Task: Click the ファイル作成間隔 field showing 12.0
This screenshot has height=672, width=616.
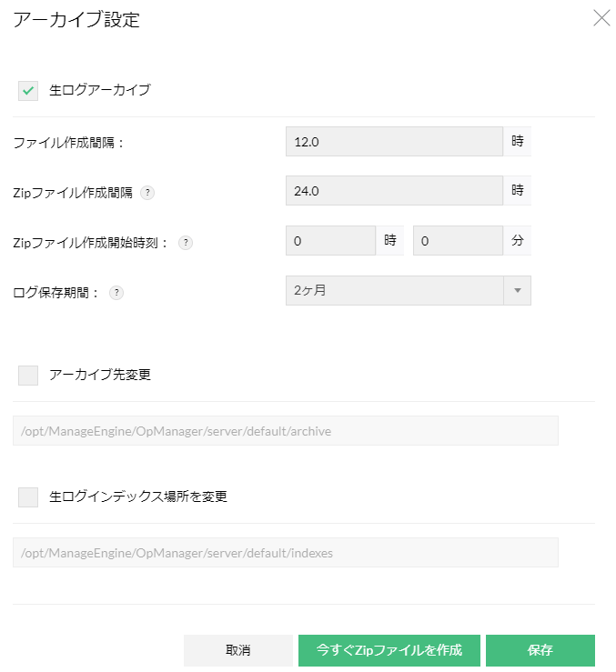Action: [x=394, y=142]
